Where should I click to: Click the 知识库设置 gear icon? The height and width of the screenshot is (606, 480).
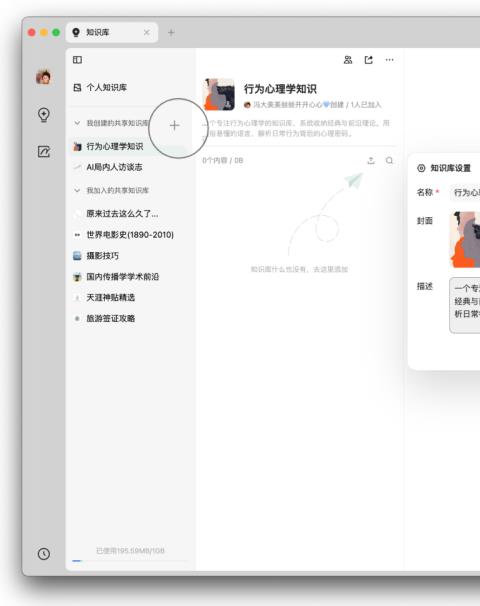[421, 168]
